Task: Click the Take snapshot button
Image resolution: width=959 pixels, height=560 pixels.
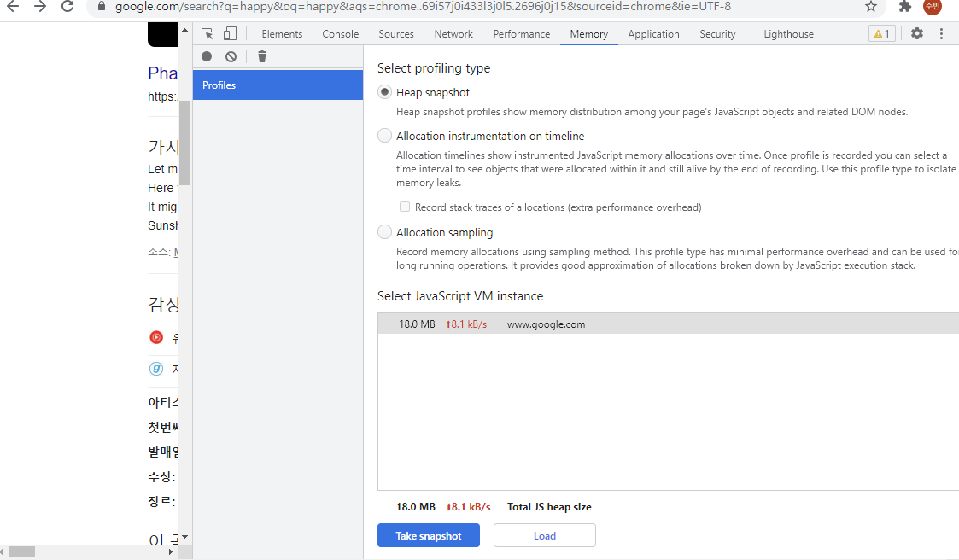Action: click(429, 535)
